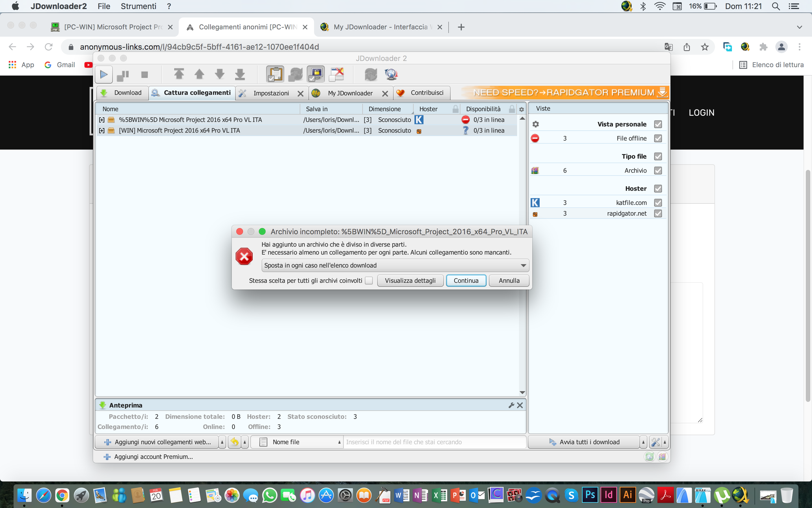This screenshot has width=812, height=508.
Task: Click wrench icon in Anteprima panel header
Action: click(x=511, y=405)
